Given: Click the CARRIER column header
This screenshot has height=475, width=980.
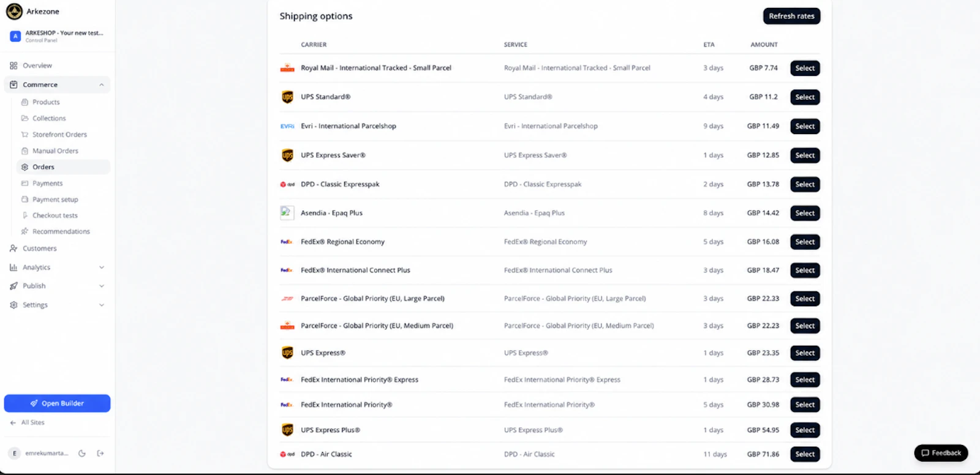Looking at the screenshot, I should click(x=314, y=45).
